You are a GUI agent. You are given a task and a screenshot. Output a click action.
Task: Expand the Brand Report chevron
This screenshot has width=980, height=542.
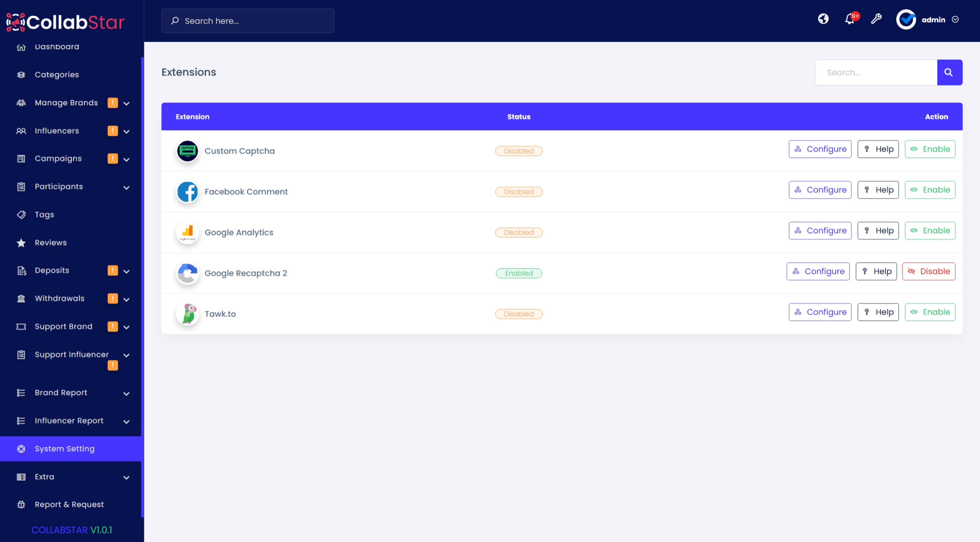[126, 394]
